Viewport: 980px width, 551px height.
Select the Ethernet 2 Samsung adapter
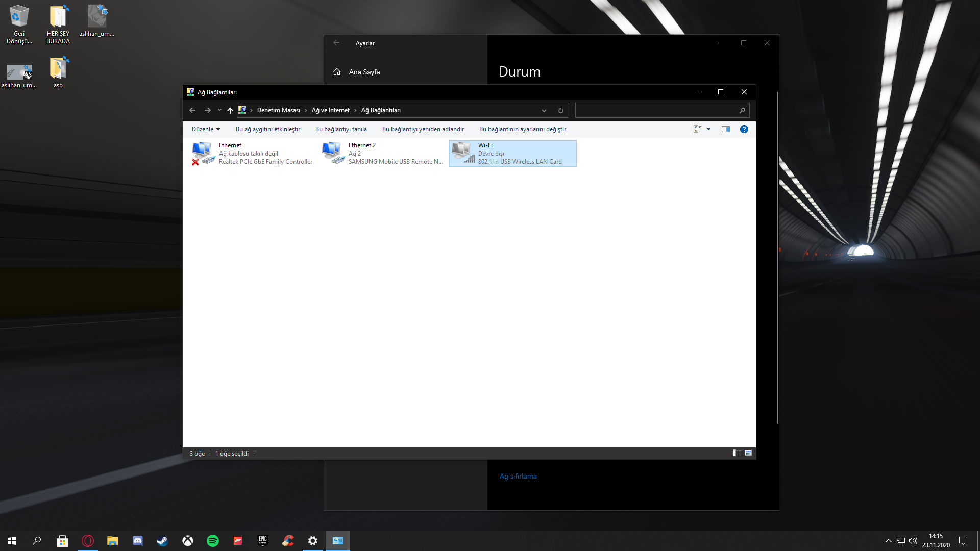(x=332, y=153)
